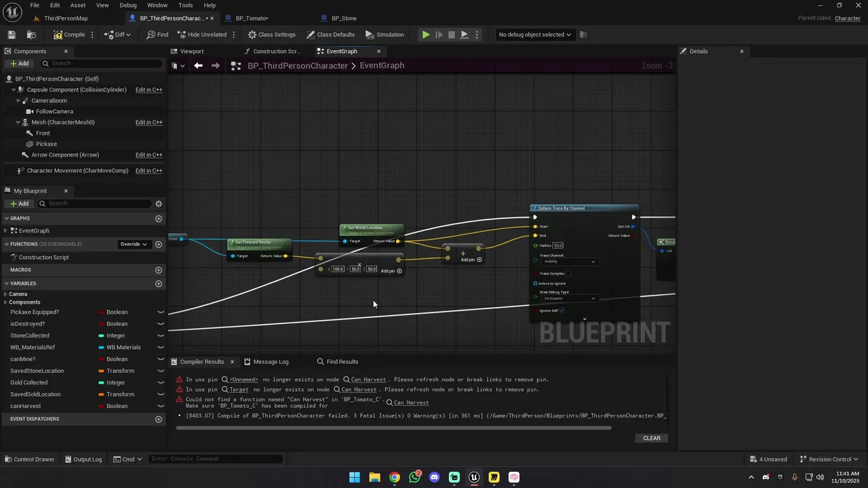Expand Sphere Trace node advanced pins
The image size is (868, 488).
(585, 319)
